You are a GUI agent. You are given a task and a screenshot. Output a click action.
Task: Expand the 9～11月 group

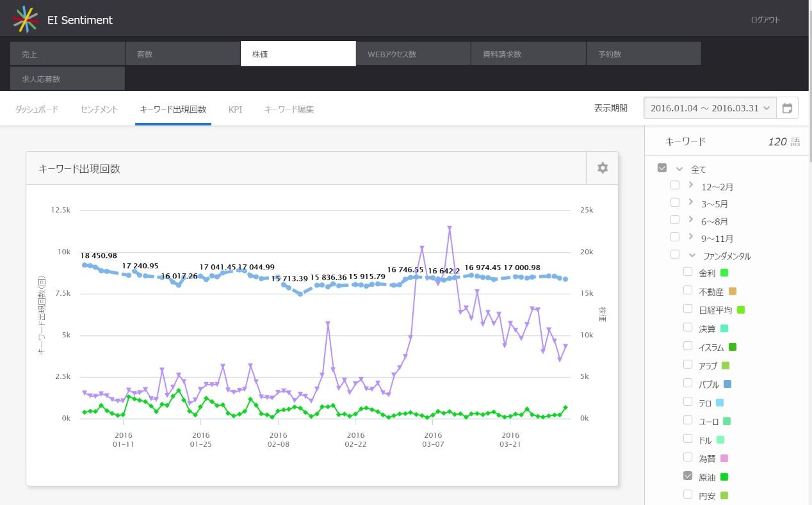(691, 236)
